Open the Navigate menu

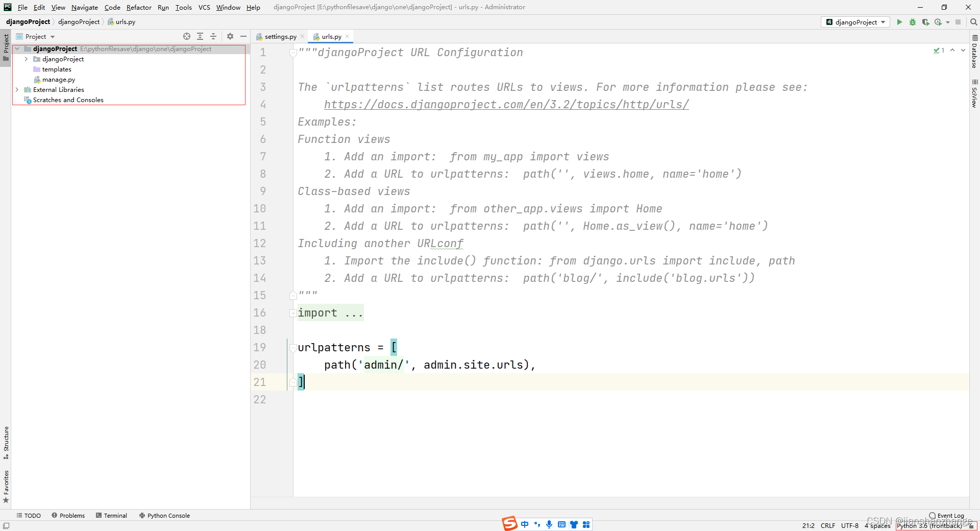85,7
